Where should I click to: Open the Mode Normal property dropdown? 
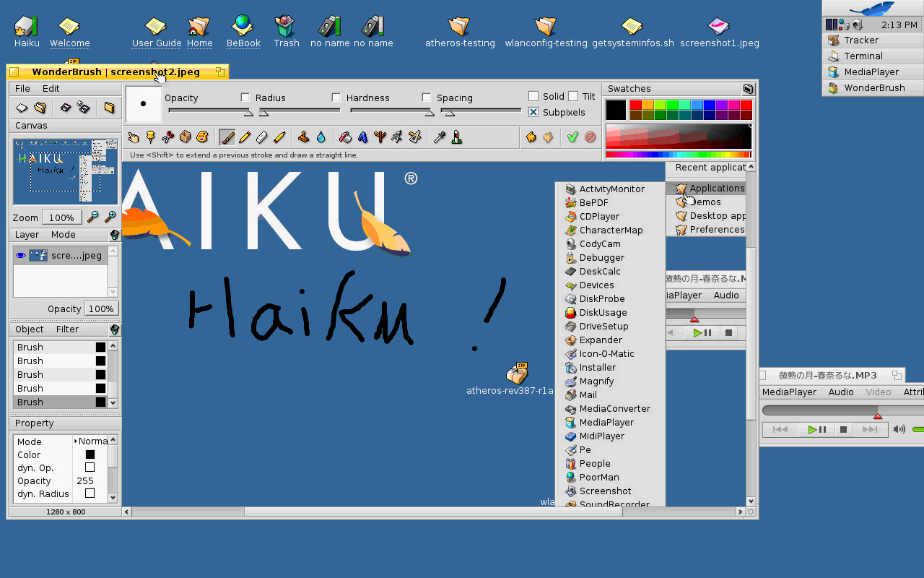pos(91,441)
